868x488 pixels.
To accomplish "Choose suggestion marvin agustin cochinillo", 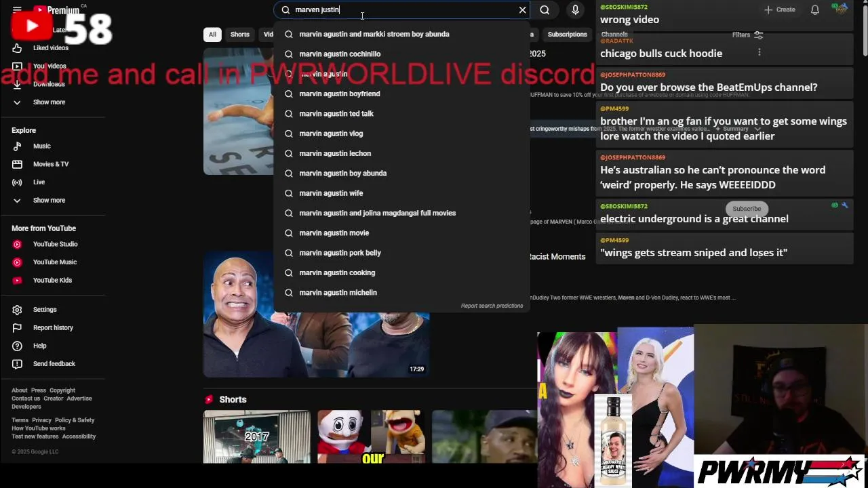I will point(401,54).
